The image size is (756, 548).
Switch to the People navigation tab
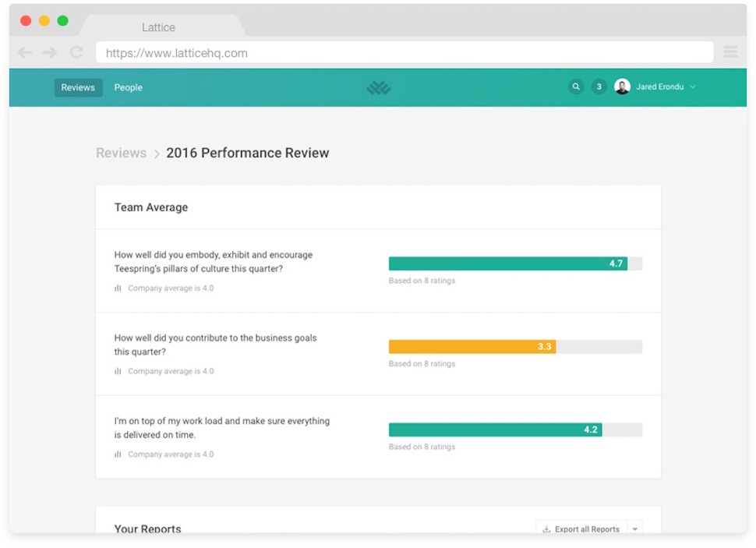pos(129,88)
